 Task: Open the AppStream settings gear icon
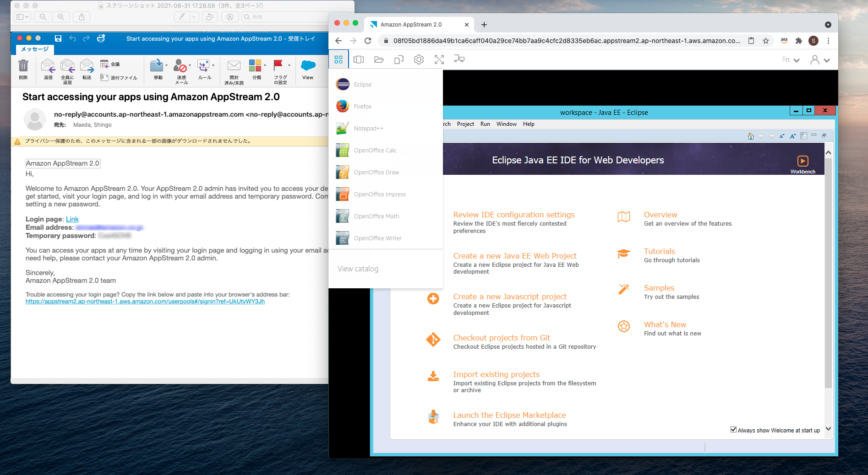click(x=419, y=59)
